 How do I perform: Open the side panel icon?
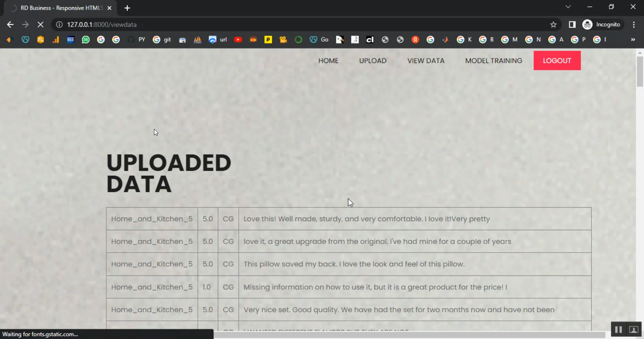572,25
